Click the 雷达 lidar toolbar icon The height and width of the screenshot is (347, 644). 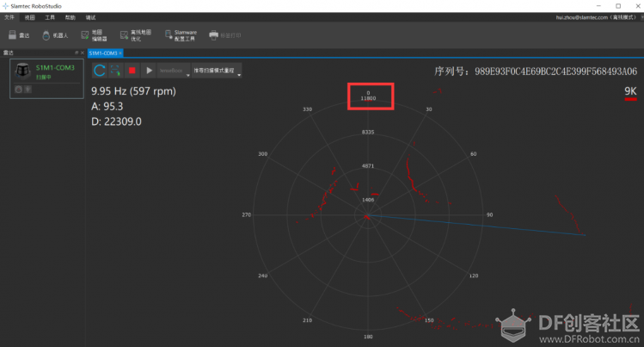[19, 35]
